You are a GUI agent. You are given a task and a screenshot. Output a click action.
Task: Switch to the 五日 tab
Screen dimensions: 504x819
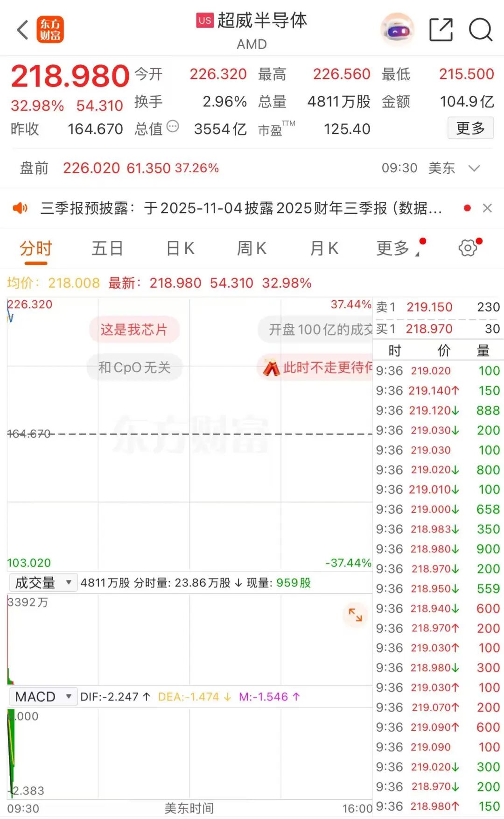pos(107,248)
